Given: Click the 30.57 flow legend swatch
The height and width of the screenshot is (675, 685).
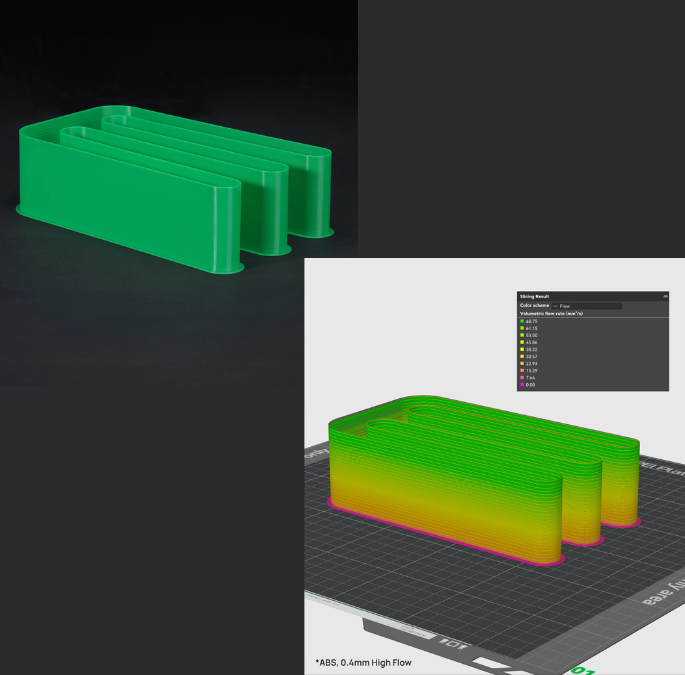Looking at the screenshot, I should (x=522, y=356).
